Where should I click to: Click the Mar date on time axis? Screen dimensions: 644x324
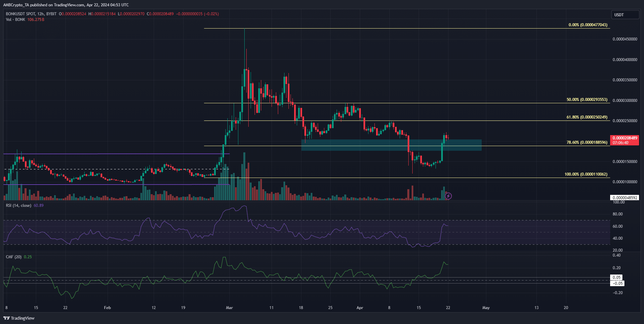229,308
